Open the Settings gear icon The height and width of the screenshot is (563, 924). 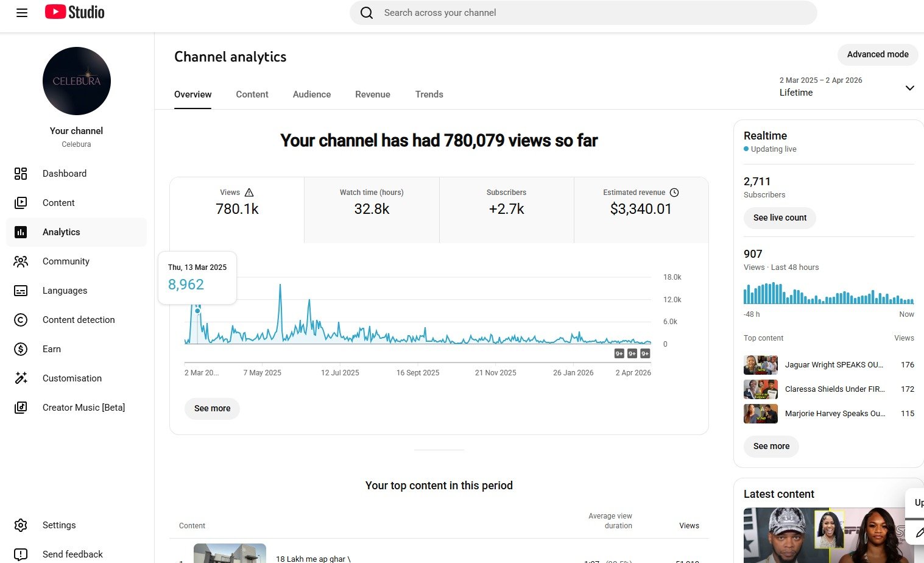[21, 525]
